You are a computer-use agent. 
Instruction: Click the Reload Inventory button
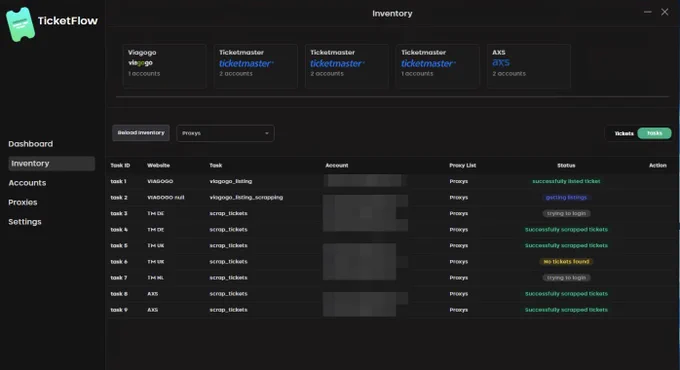click(x=141, y=133)
